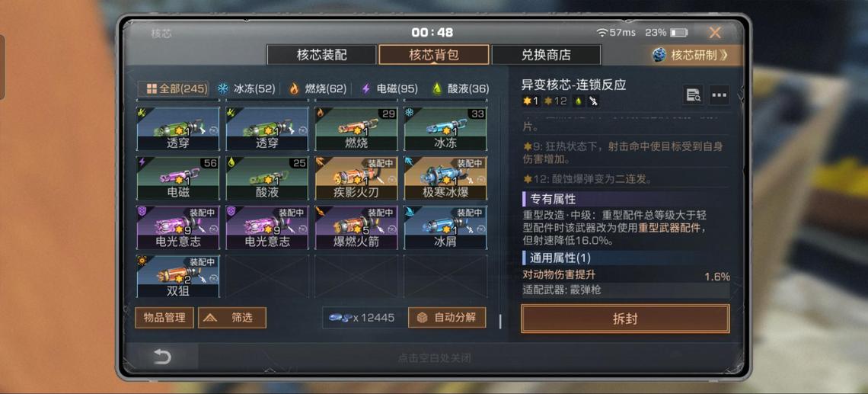
Task: Click the 物品管理 button
Action: [164, 318]
